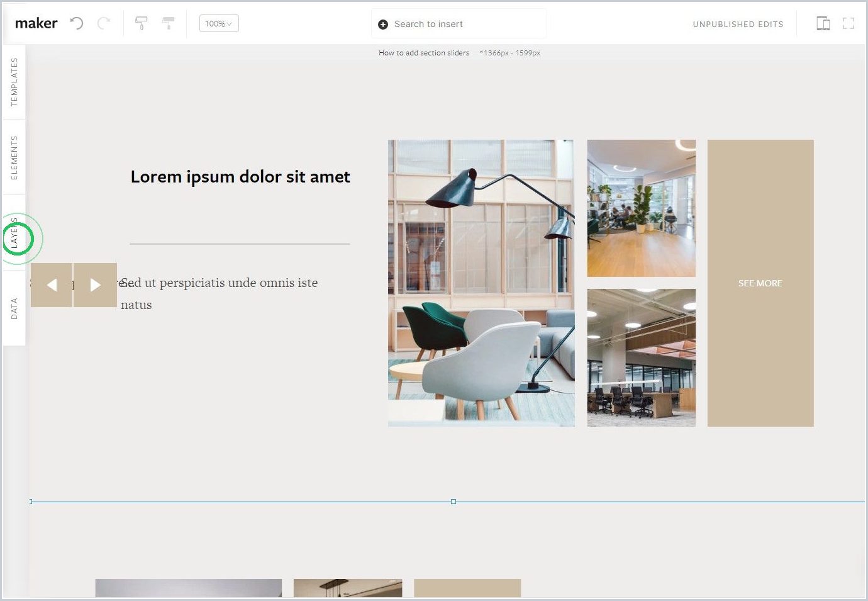
Task: Click the How to add section sliders title
Action: (x=424, y=53)
